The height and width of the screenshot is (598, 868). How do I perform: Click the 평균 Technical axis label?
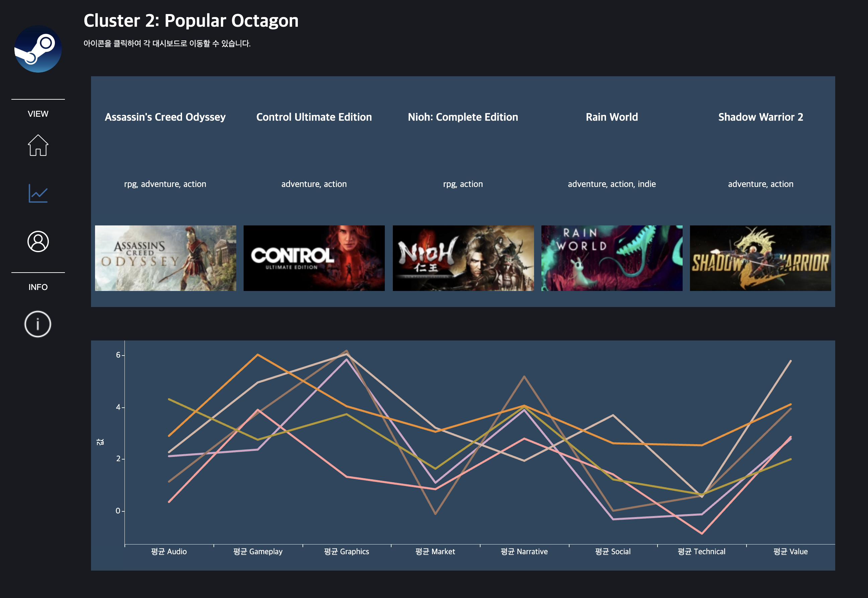[701, 552]
